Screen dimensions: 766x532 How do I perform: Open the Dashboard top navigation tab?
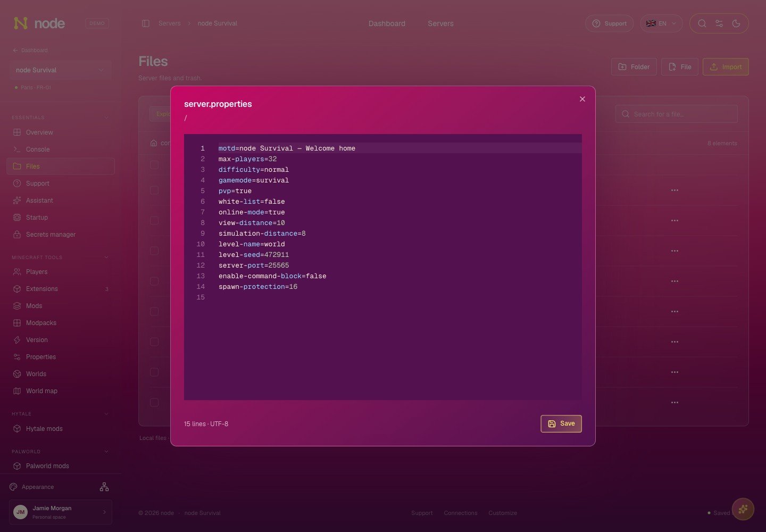pyautogui.click(x=387, y=23)
